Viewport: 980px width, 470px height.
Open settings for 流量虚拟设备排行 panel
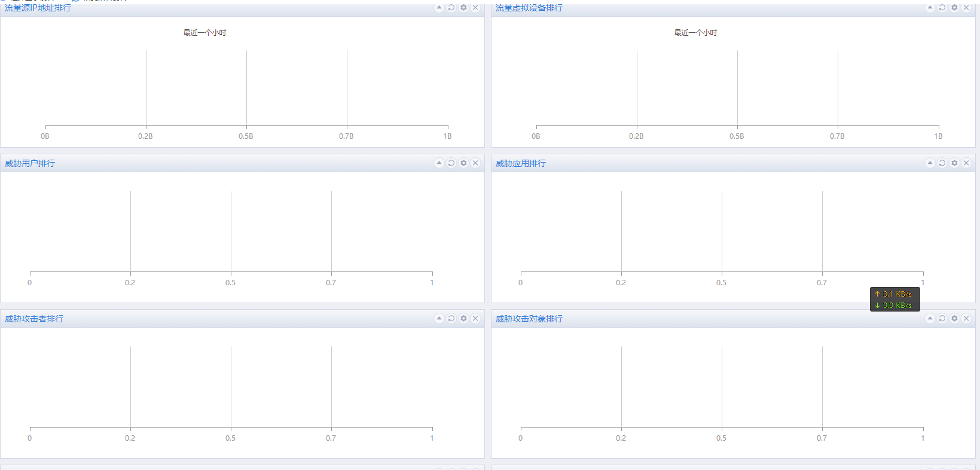pyautogui.click(x=954, y=7)
